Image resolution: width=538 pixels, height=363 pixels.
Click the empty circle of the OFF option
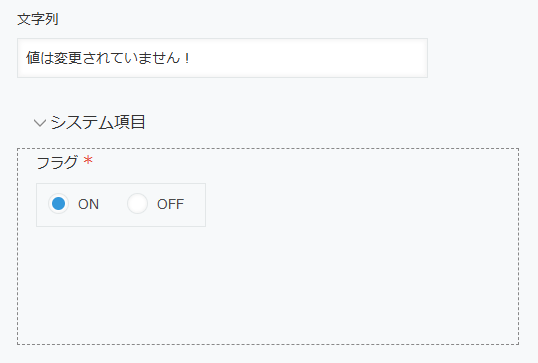[x=137, y=203]
